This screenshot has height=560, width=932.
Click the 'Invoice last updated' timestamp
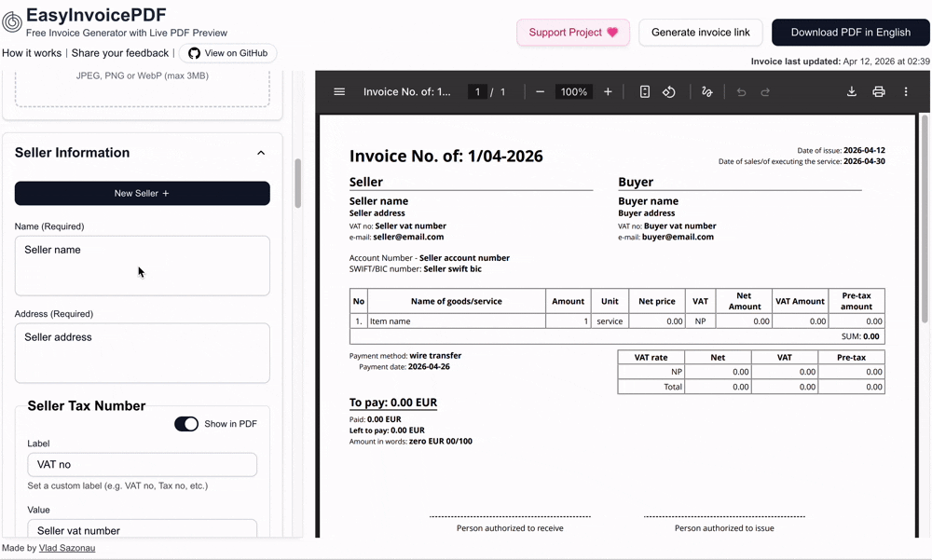tap(840, 61)
